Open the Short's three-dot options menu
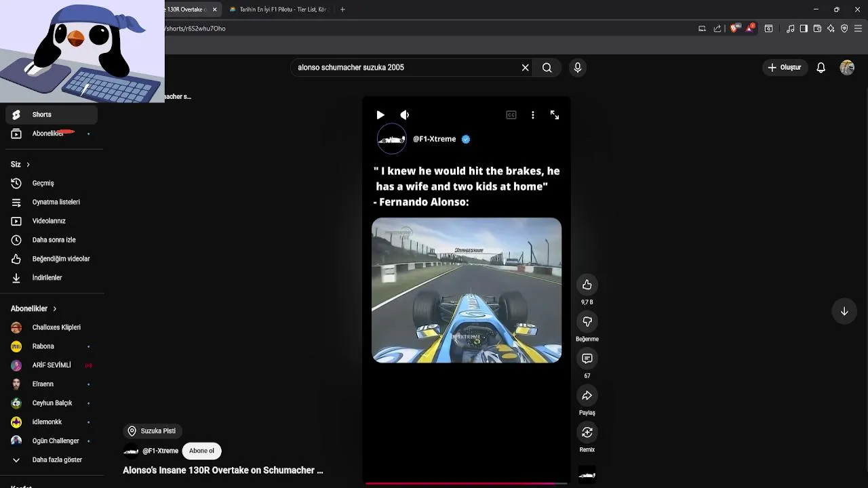Viewport: 868px width, 488px height. [x=533, y=115]
